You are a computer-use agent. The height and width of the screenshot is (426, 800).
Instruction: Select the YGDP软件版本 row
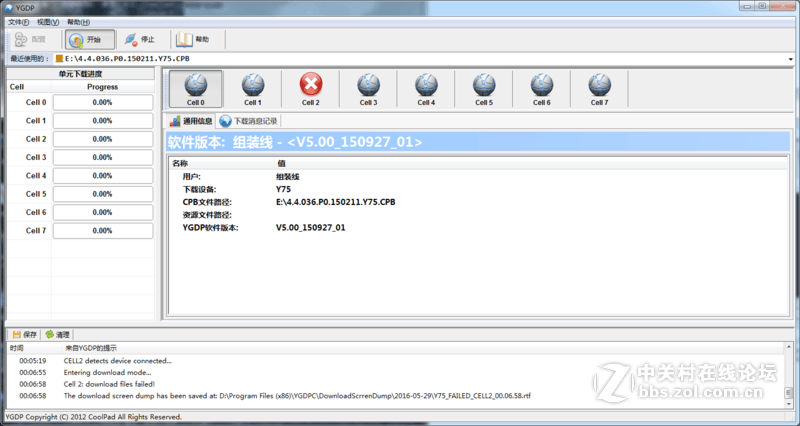(478, 228)
